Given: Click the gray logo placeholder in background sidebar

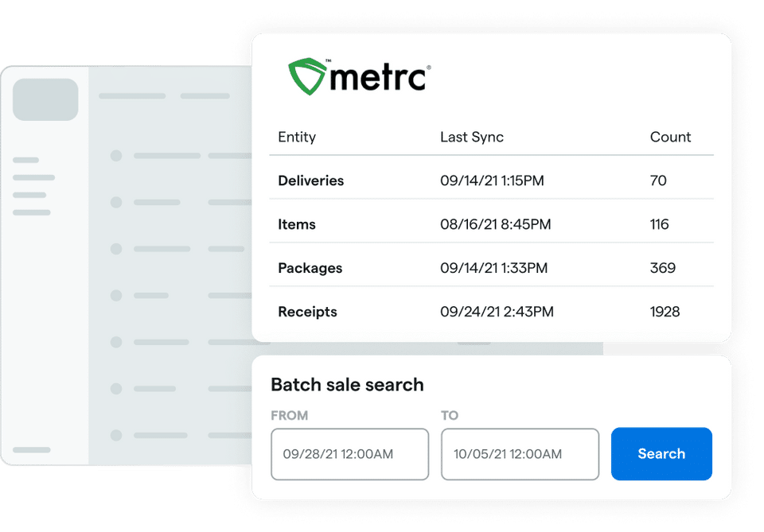Looking at the screenshot, I should (x=45, y=99).
